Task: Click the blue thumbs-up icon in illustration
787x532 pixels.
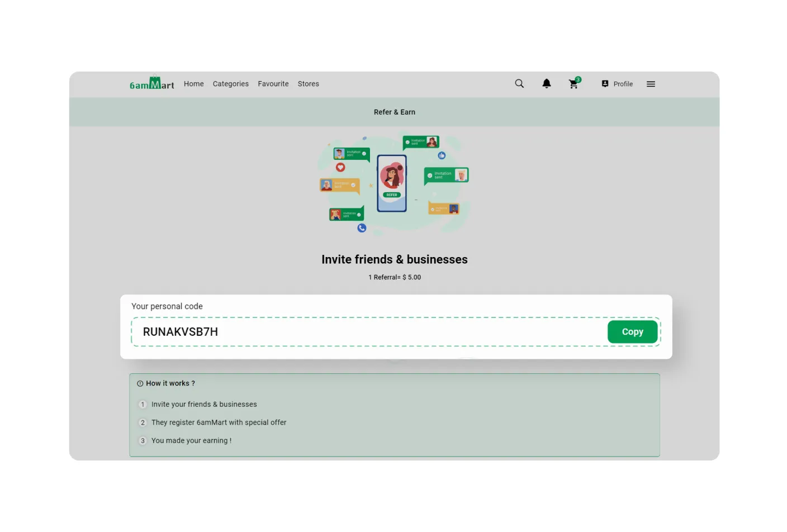Action: (442, 155)
